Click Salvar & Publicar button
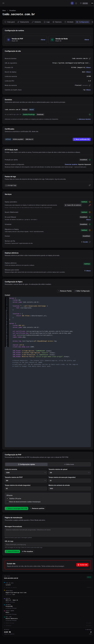 pos(12,551)
